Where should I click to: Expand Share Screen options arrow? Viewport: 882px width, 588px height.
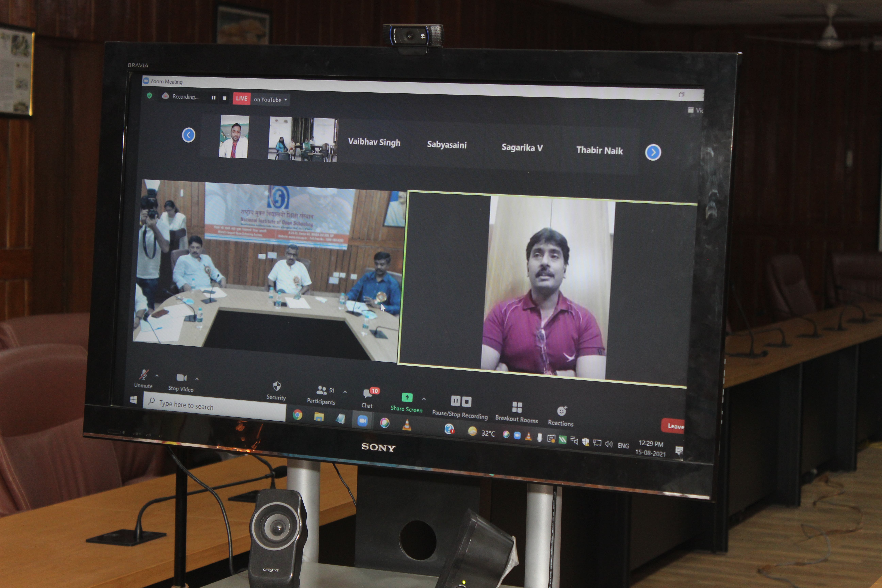424,399
